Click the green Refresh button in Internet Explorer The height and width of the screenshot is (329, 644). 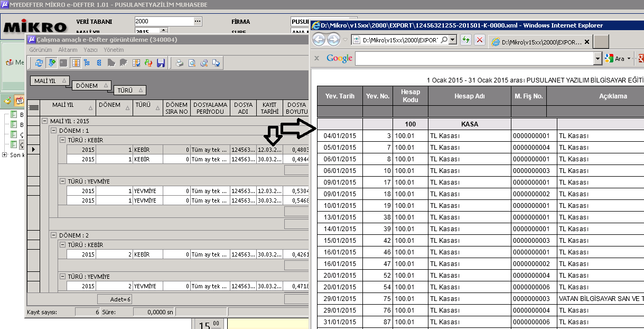(466, 40)
